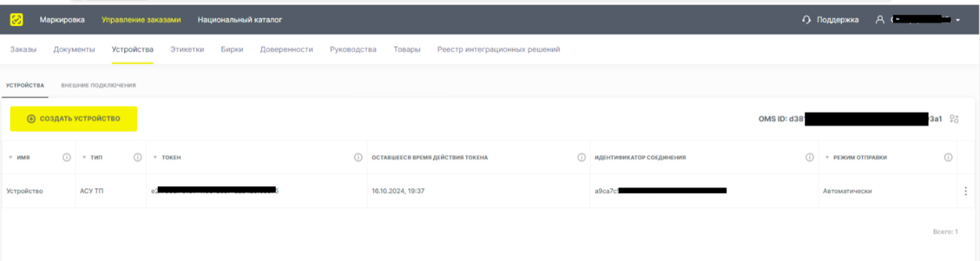Switch to ВНЕШНИЕ ПОДКЛЮЧЕНИЯ sub-tab

tap(99, 85)
